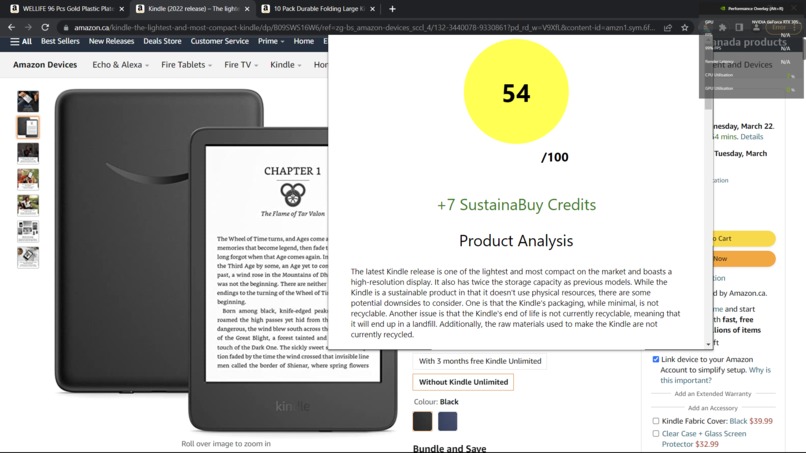The width and height of the screenshot is (806, 453).
Task: Go to Deals Store
Action: [162, 41]
